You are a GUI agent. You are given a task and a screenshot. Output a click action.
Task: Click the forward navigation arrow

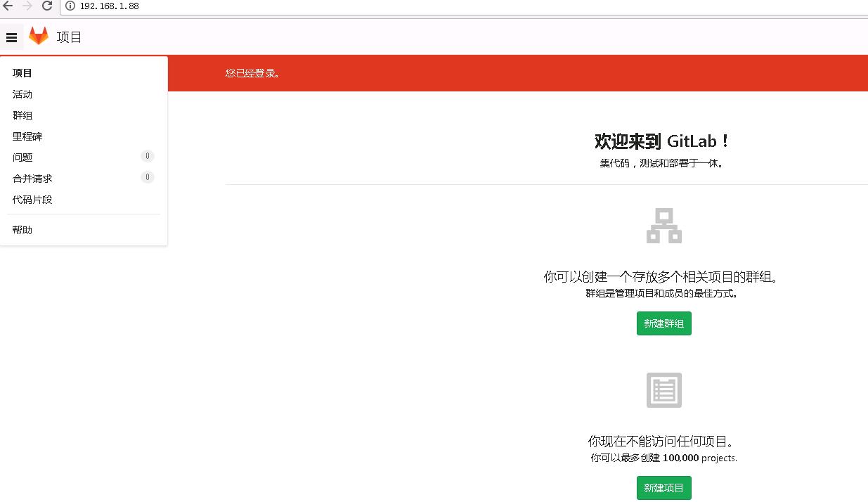tap(27, 6)
